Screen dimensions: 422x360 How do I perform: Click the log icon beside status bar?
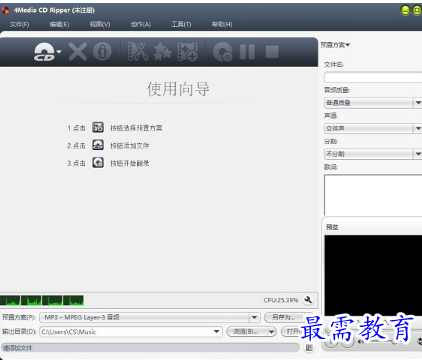[309, 348]
